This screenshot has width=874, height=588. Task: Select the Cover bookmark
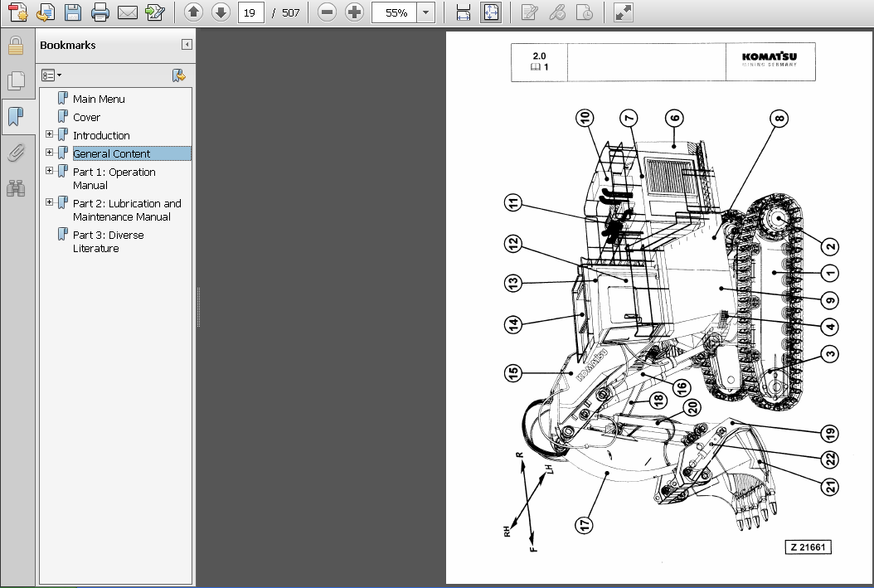point(86,117)
